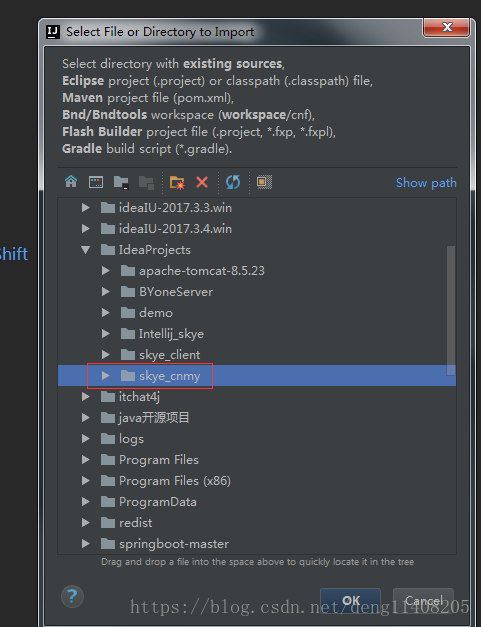481x627 pixels.
Task: Expand the itchat4j folder arrow
Action: click(86, 397)
